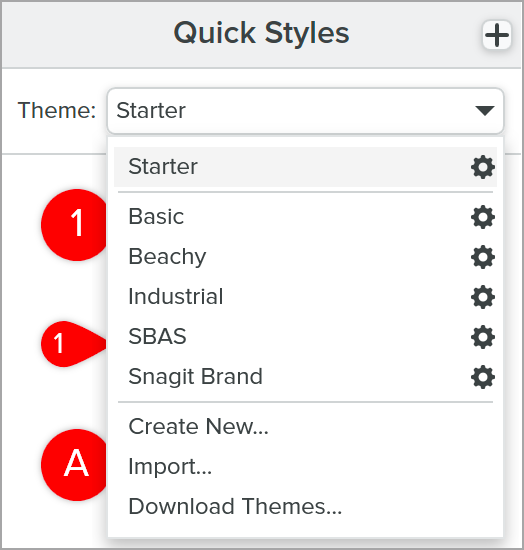Choose the Beachy theme

(305, 257)
